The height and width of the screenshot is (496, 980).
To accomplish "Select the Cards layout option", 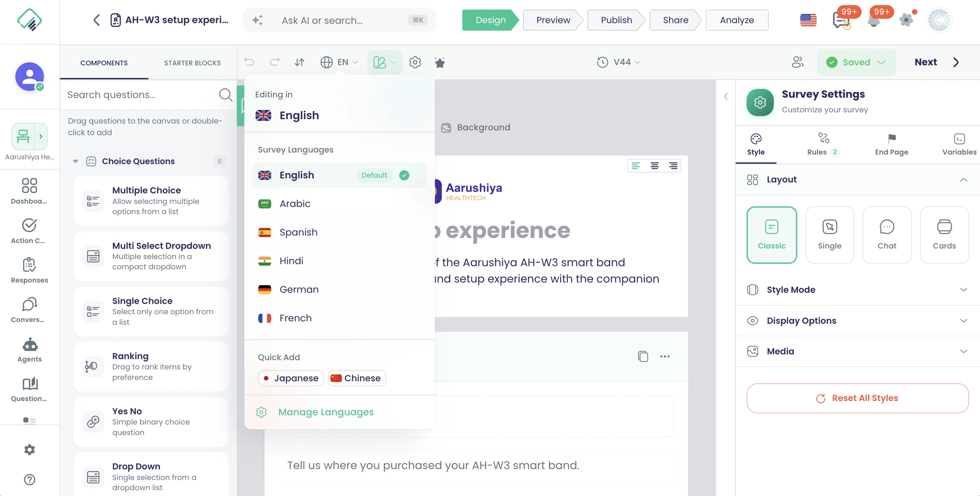I will [944, 235].
